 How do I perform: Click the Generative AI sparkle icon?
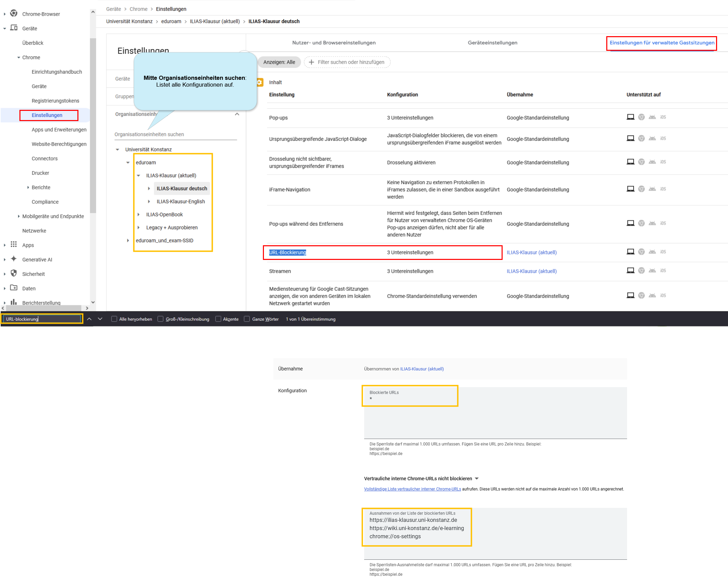14,259
